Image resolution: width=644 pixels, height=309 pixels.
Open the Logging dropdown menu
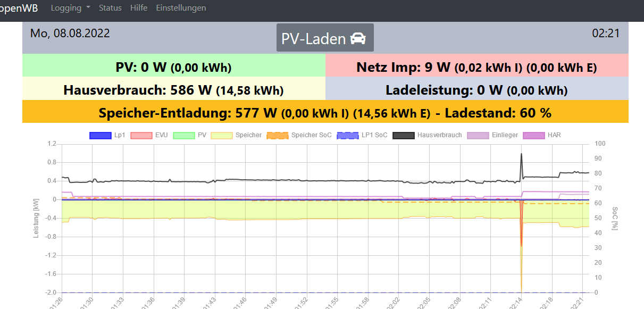(x=70, y=8)
